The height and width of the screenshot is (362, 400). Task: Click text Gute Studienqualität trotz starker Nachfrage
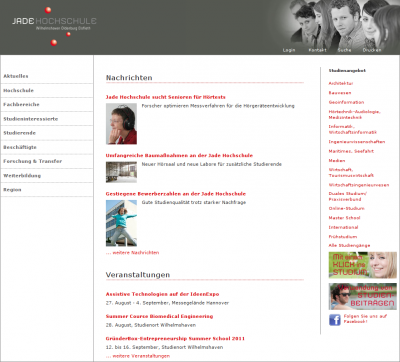click(194, 202)
